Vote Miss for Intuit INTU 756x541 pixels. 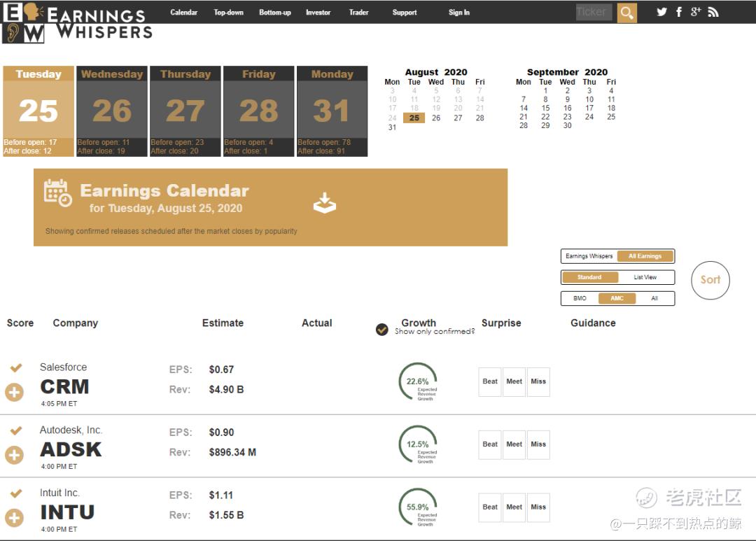pyautogui.click(x=538, y=507)
